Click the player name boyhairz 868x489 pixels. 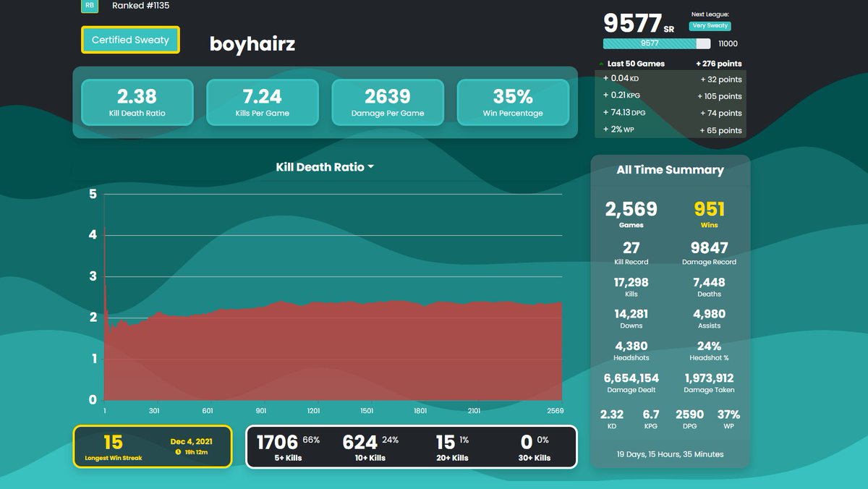coord(252,44)
